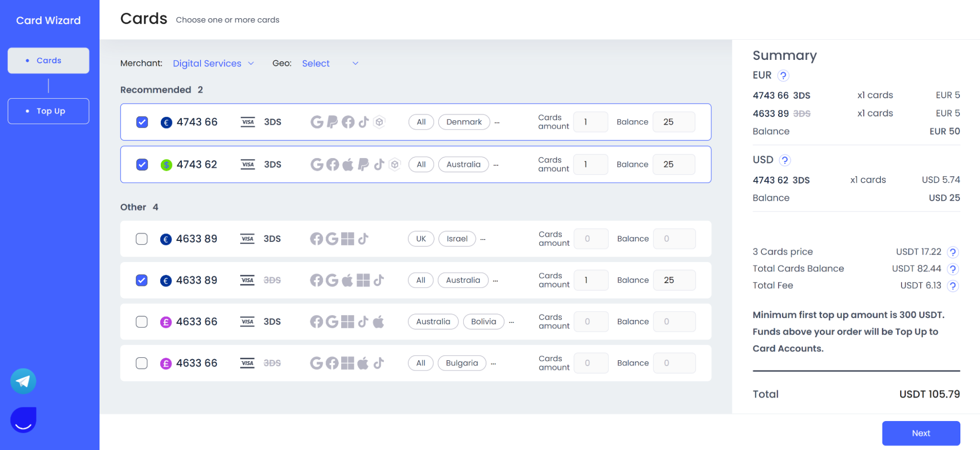Open the chat widget bubble
980x450 pixels.
(x=23, y=420)
